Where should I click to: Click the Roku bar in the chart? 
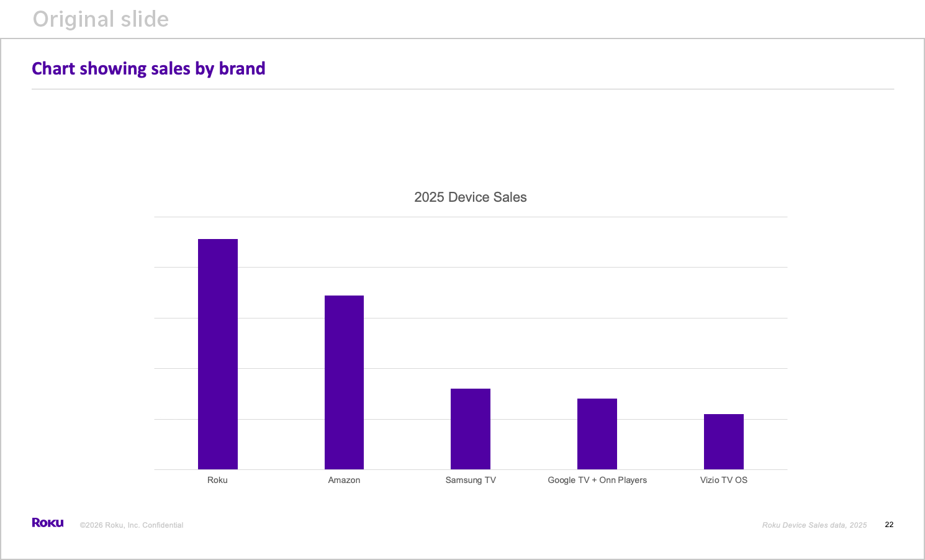pos(218,354)
